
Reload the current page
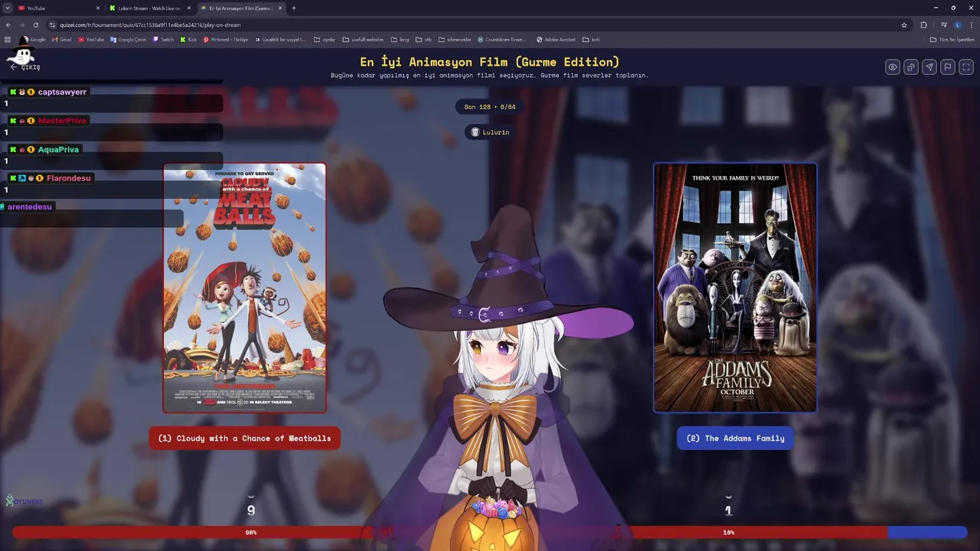[x=37, y=24]
